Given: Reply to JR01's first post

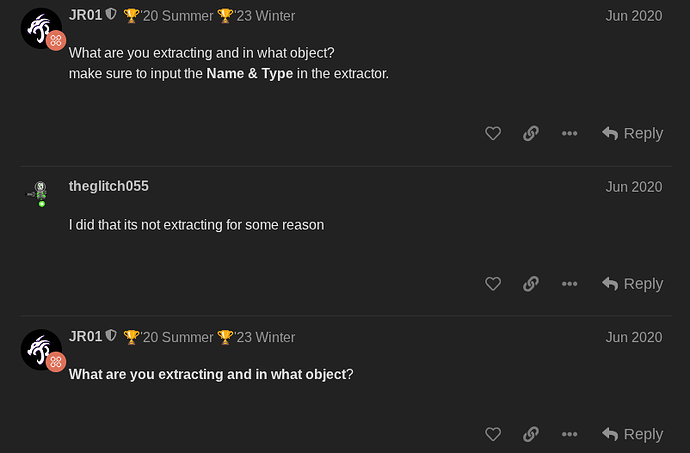Looking at the screenshot, I should [x=632, y=133].
